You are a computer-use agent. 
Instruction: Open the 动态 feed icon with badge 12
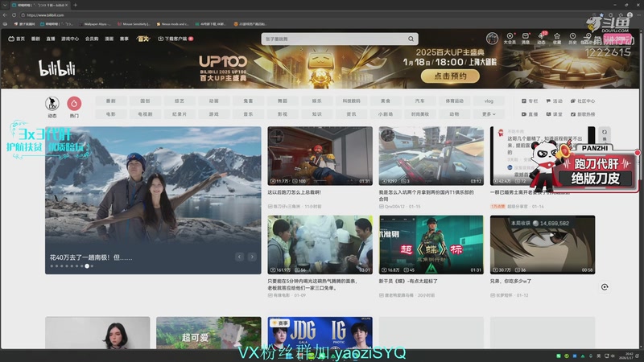coord(541,39)
